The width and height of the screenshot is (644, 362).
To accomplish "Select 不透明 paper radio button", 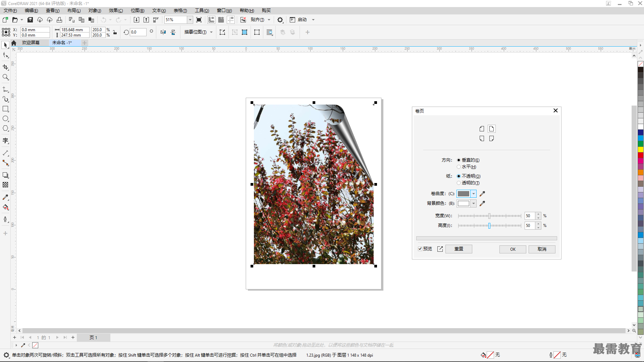I will click(x=459, y=176).
